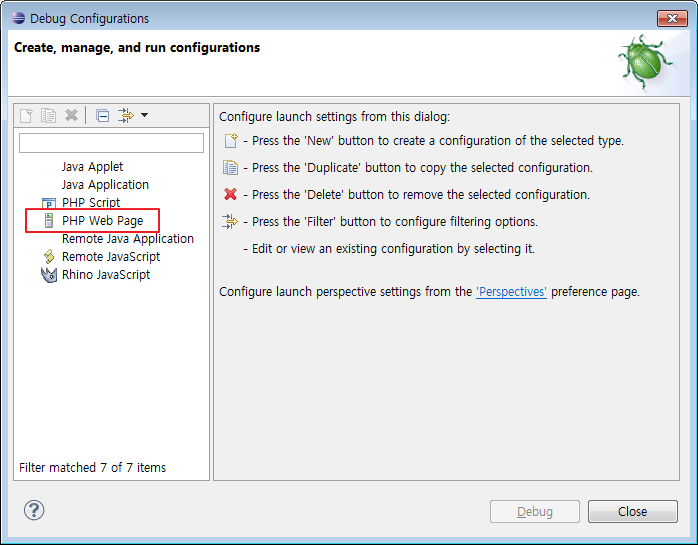Click the PHP Script page icon
Image resolution: width=698 pixels, height=545 pixels.
click(48, 203)
